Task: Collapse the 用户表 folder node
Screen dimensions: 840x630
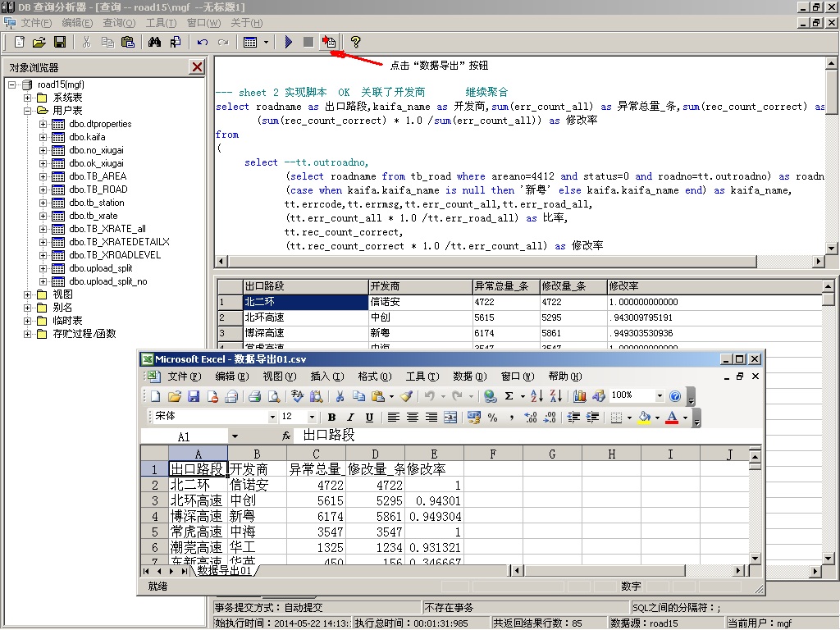Action: [x=27, y=111]
